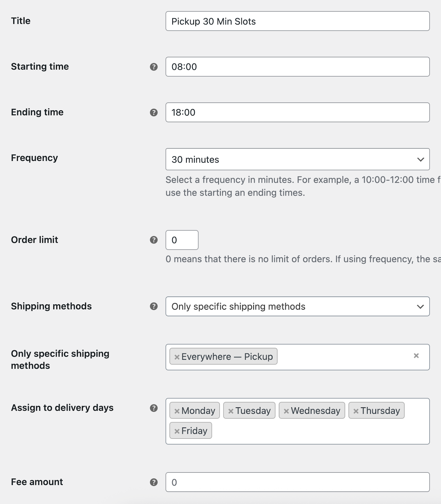This screenshot has height=504, width=441.
Task: Remove Monday from delivery days
Action: 177,411
